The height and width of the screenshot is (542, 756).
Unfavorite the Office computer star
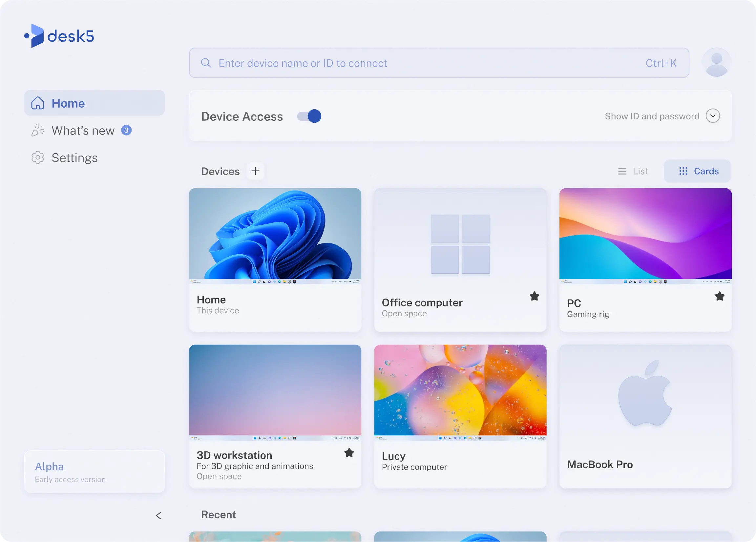tap(534, 296)
